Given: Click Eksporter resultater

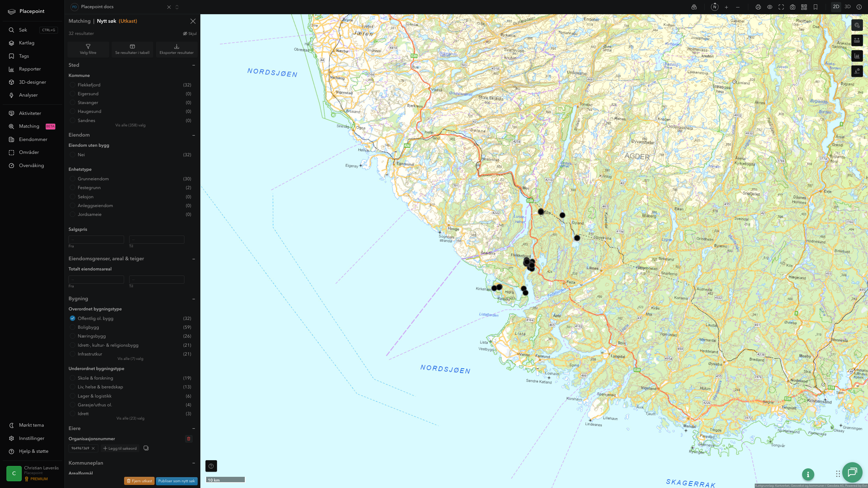Looking at the screenshot, I should click(x=177, y=49).
